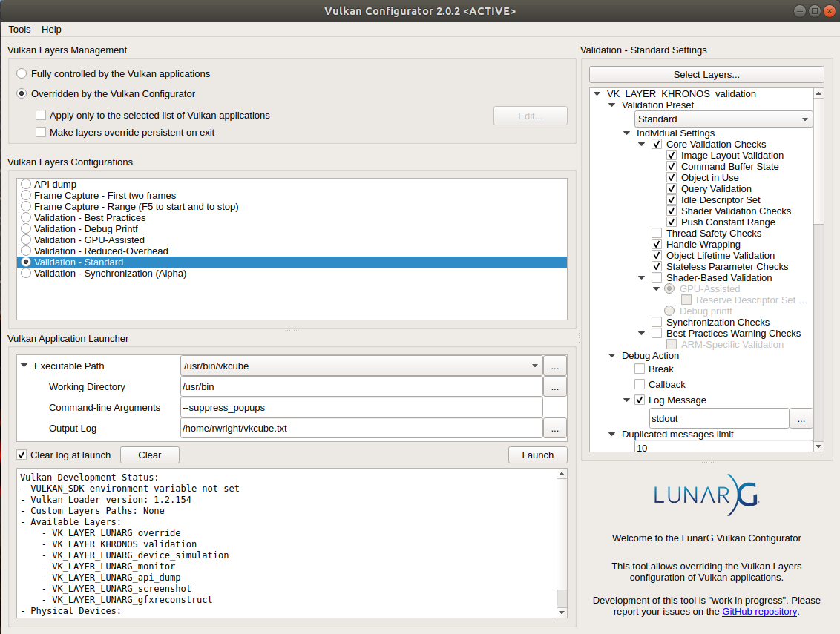Viewport: 840px width, 634px height.
Task: Uncheck Clear log at launch
Action: coord(22,455)
